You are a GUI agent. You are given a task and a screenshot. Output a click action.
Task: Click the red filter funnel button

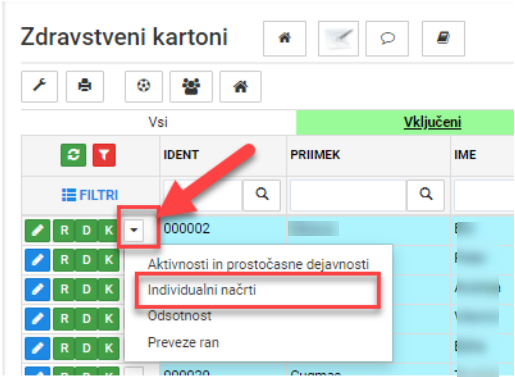pyautogui.click(x=104, y=155)
